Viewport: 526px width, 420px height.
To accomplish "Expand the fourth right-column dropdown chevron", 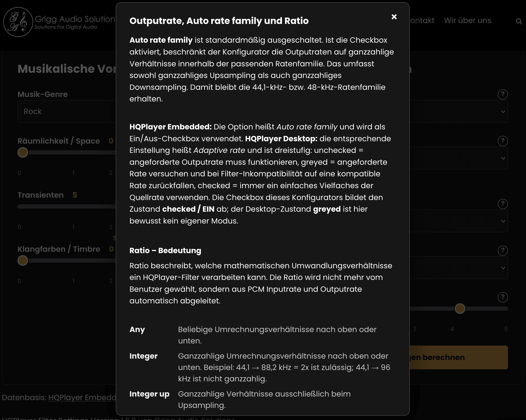I will click(x=503, y=268).
